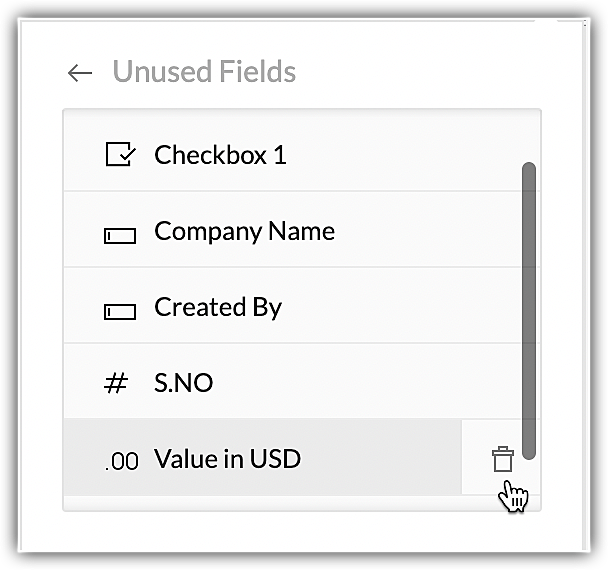
Task: Click the text field icon beside Created By
Action: click(x=120, y=311)
